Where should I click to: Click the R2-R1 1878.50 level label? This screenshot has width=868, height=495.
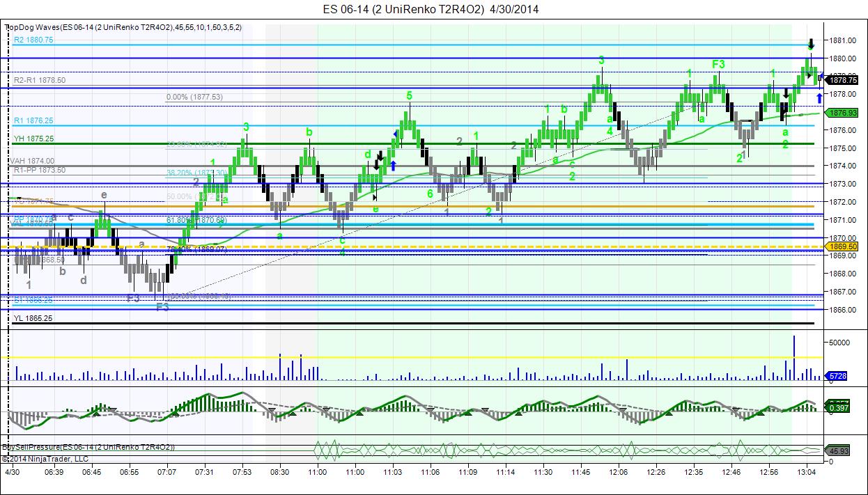(40, 80)
